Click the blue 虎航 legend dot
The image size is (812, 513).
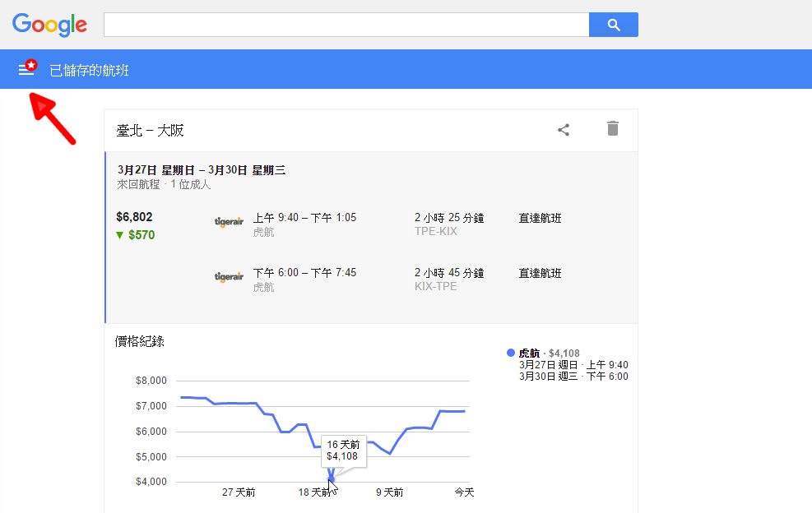click(511, 353)
